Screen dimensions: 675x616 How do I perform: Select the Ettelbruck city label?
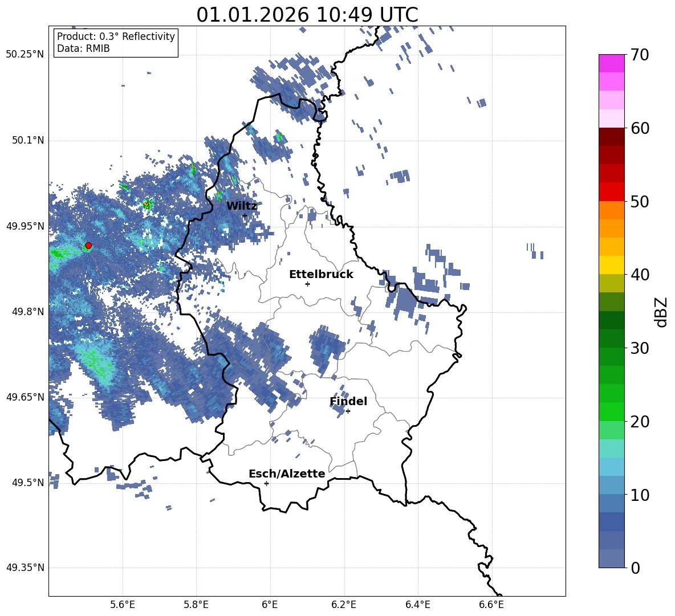[321, 275]
